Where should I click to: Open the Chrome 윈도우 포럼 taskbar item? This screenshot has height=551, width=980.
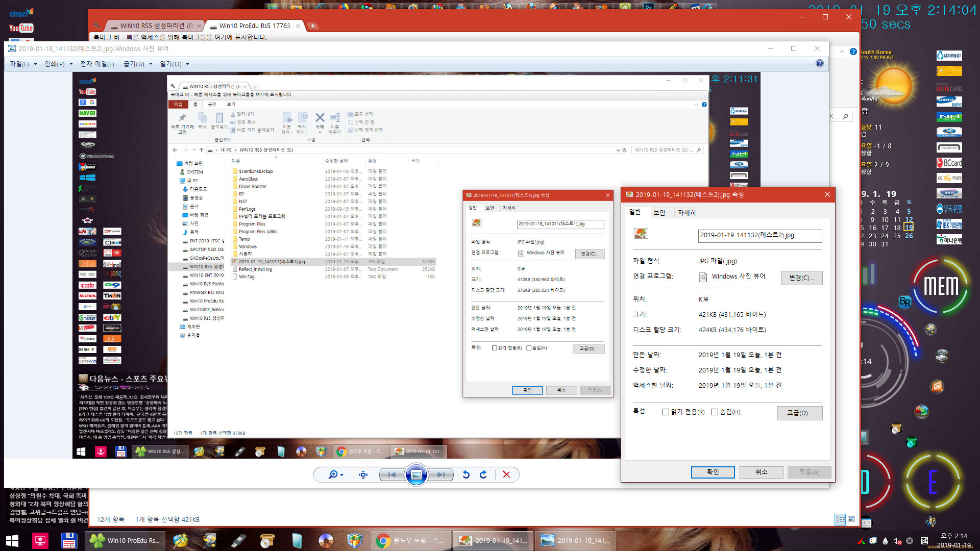coord(411,540)
